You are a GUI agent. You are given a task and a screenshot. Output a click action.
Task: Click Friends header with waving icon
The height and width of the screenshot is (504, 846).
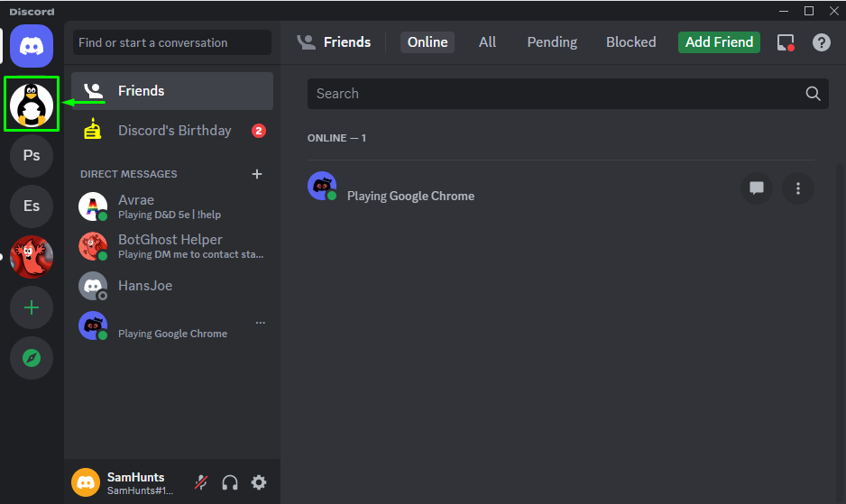coord(334,42)
